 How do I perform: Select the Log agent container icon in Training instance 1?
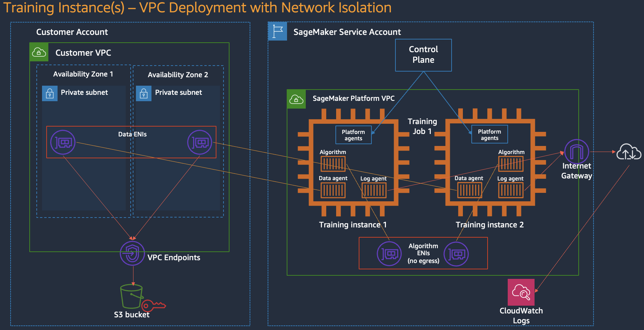click(374, 190)
